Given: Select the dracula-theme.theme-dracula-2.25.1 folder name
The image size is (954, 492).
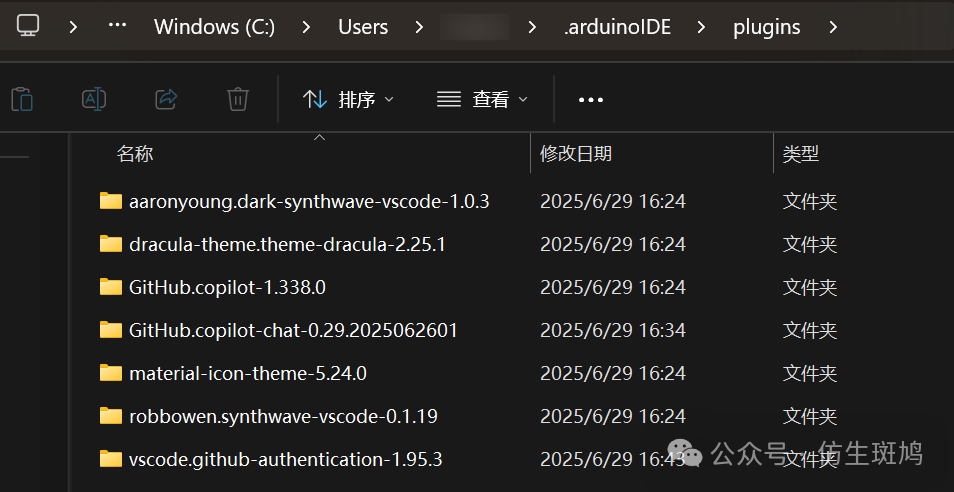Looking at the screenshot, I should click(287, 244).
